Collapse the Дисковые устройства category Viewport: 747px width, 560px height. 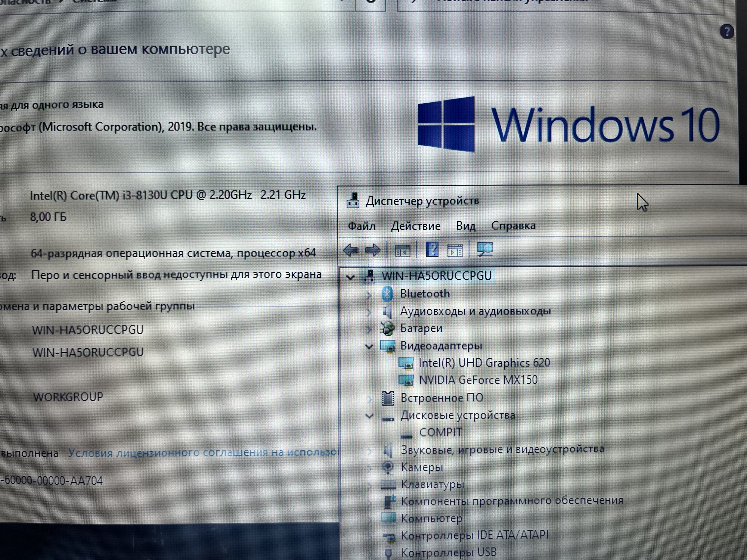[369, 416]
